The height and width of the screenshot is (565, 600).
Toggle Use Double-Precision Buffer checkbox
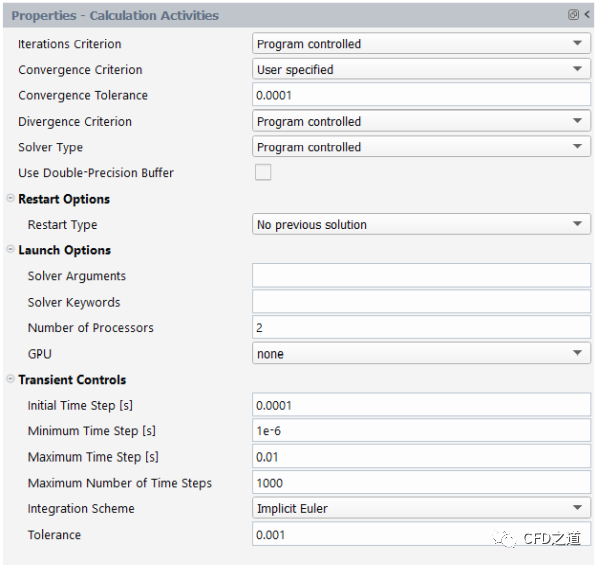(262, 173)
